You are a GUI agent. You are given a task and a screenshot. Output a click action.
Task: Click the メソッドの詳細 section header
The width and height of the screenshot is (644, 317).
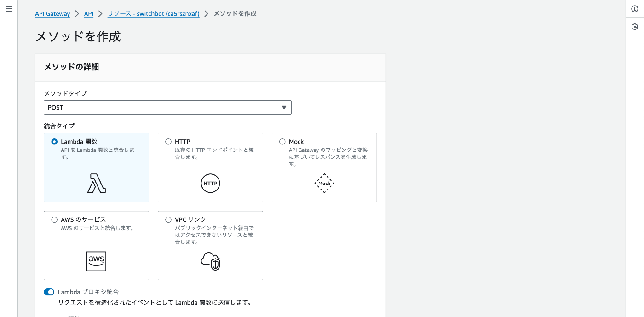(x=71, y=67)
